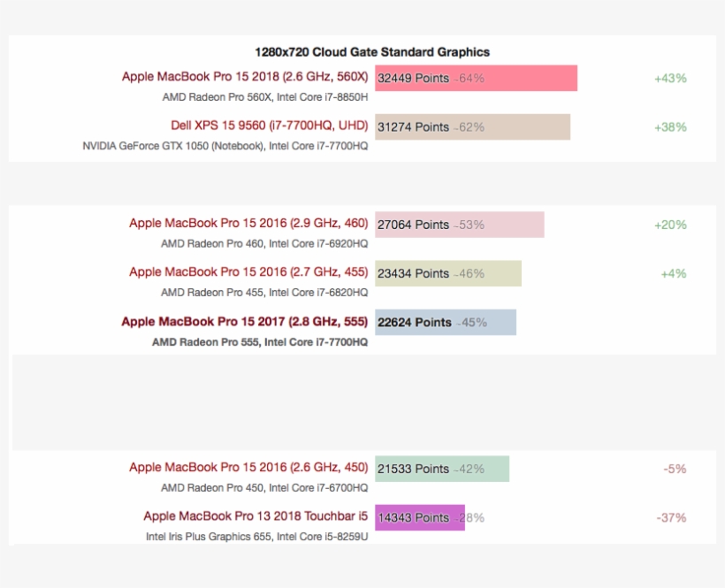
Task: Click Apple MacBook Pro 15 2016 (2.7 GHz, 455)
Action: click(x=248, y=271)
